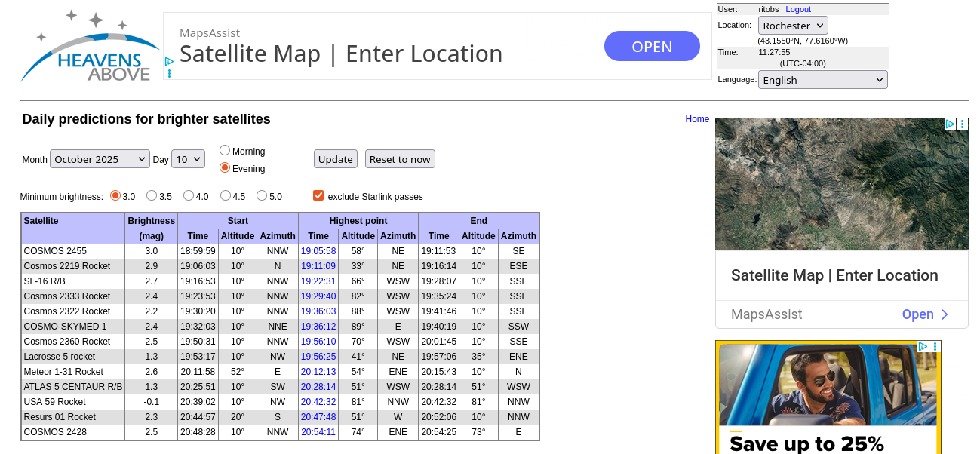Image resolution: width=980 pixels, height=454 pixels.
Task: Open ad options on car advertisement
Action: [x=935, y=347]
